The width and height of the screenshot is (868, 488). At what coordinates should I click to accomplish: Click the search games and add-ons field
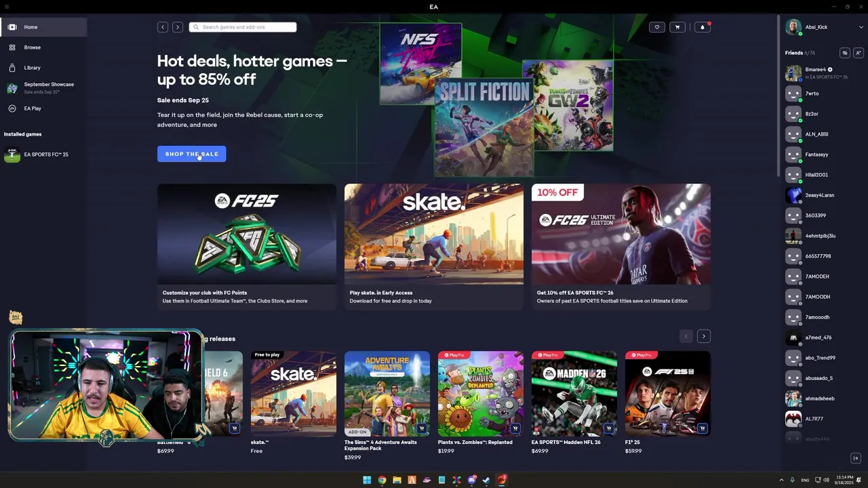243,27
